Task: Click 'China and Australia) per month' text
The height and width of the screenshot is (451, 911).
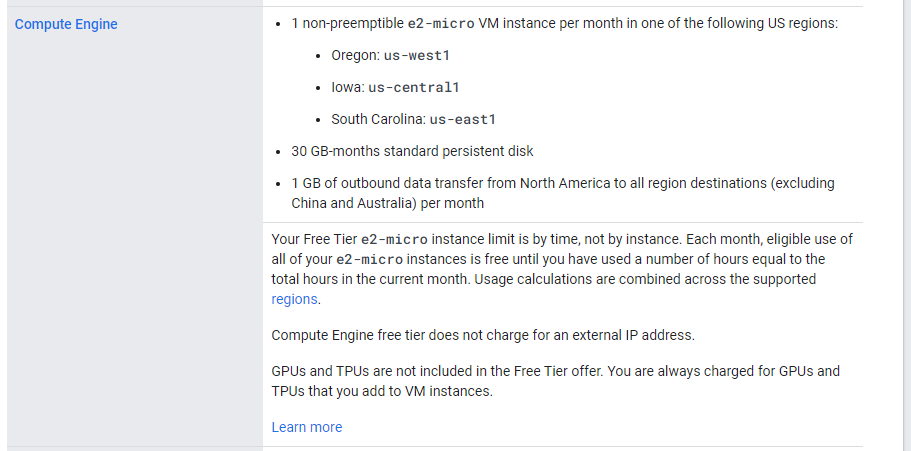Action: pyautogui.click(x=388, y=203)
